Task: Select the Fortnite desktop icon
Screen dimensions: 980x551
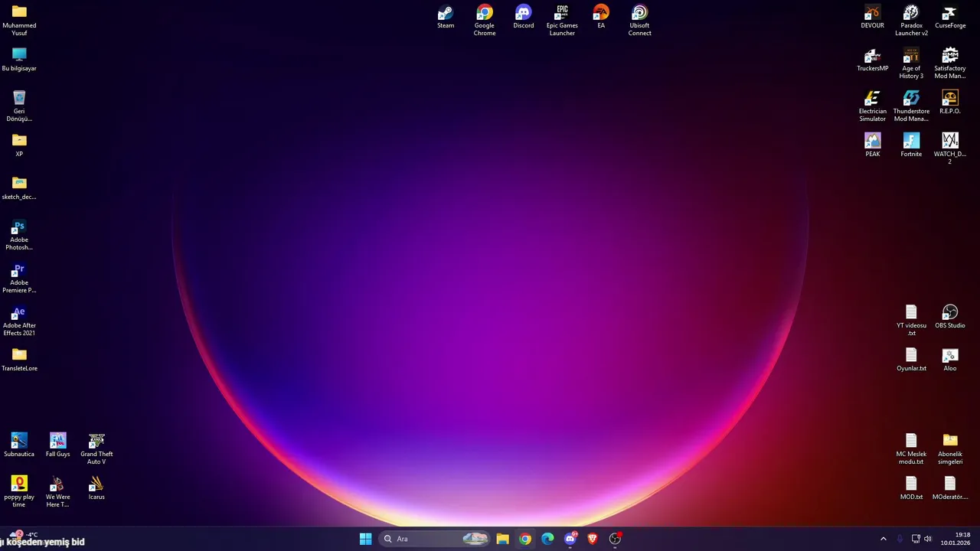Action: click(911, 145)
